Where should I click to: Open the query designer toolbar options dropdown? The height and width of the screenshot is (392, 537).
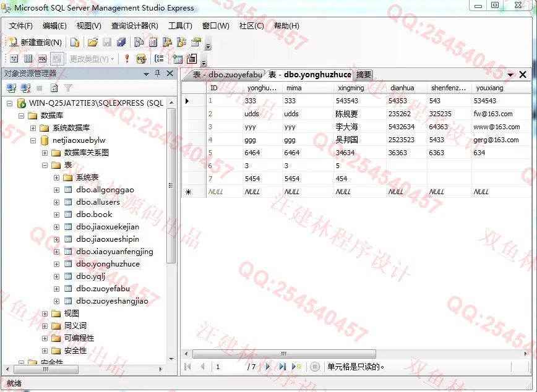click(204, 62)
